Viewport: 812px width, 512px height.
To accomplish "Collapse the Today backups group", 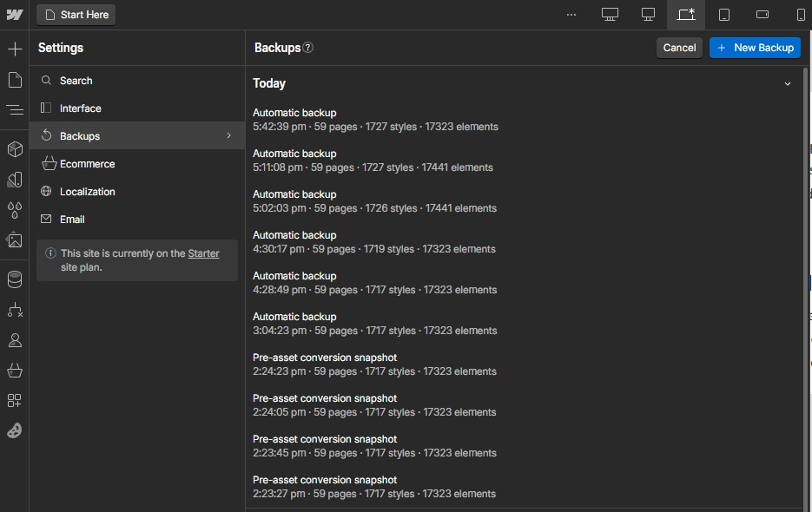I will tap(787, 83).
